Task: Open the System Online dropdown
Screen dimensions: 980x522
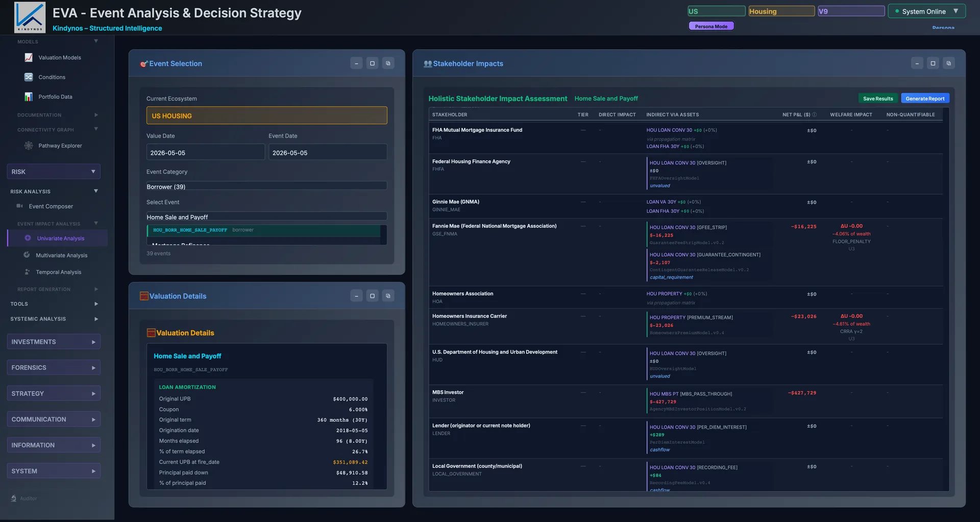Action: 927,11
